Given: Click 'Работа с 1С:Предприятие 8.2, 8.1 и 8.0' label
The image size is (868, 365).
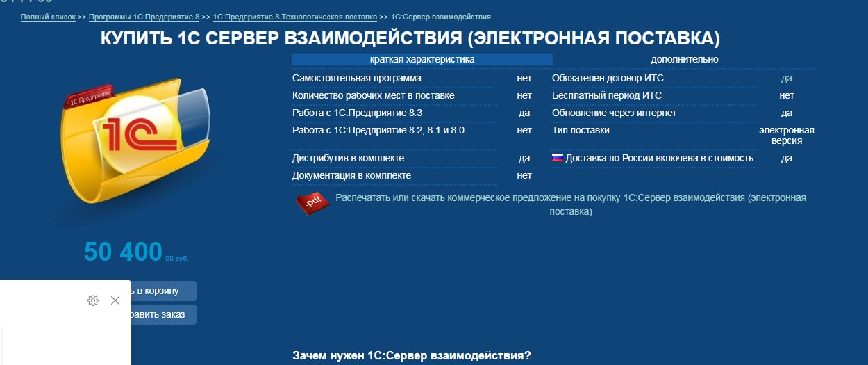Looking at the screenshot, I should pos(378,130).
